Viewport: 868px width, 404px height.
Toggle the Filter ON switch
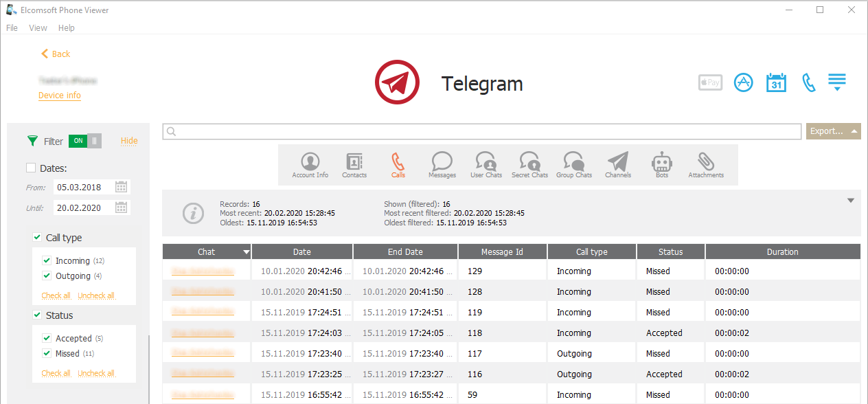pos(85,141)
